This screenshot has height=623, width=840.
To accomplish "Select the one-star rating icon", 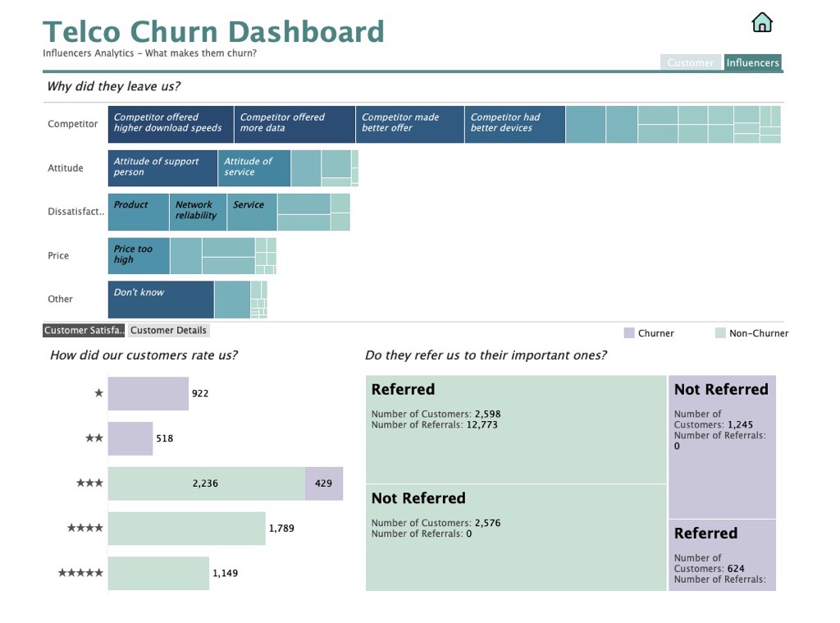I will (x=98, y=393).
